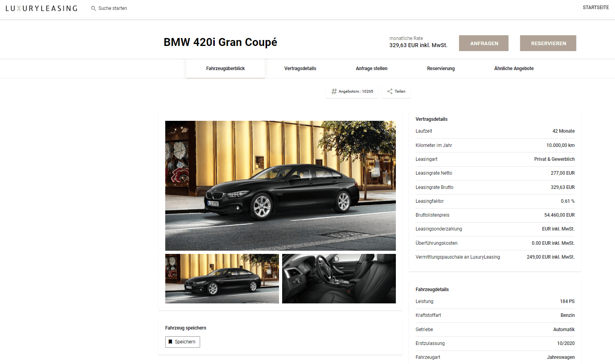The height and width of the screenshot is (364, 615).
Task: Click the 'Leasingsonderzahlung' label
Action: (x=439, y=229)
